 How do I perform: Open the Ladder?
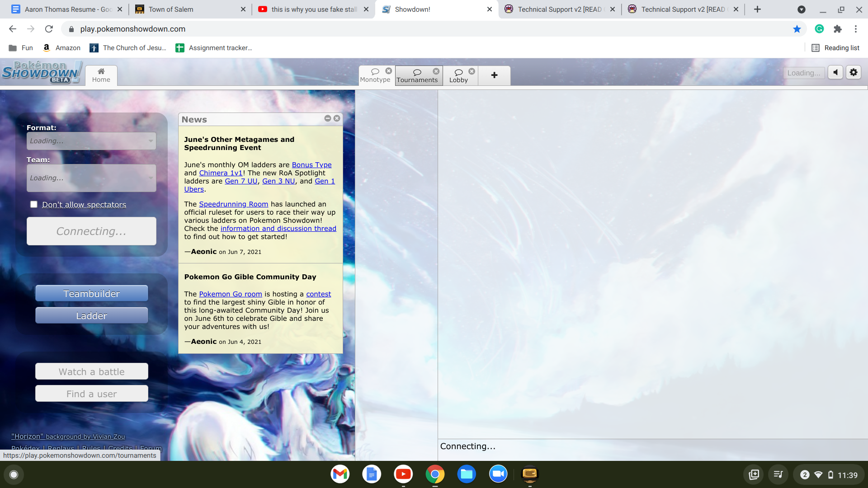(91, 316)
